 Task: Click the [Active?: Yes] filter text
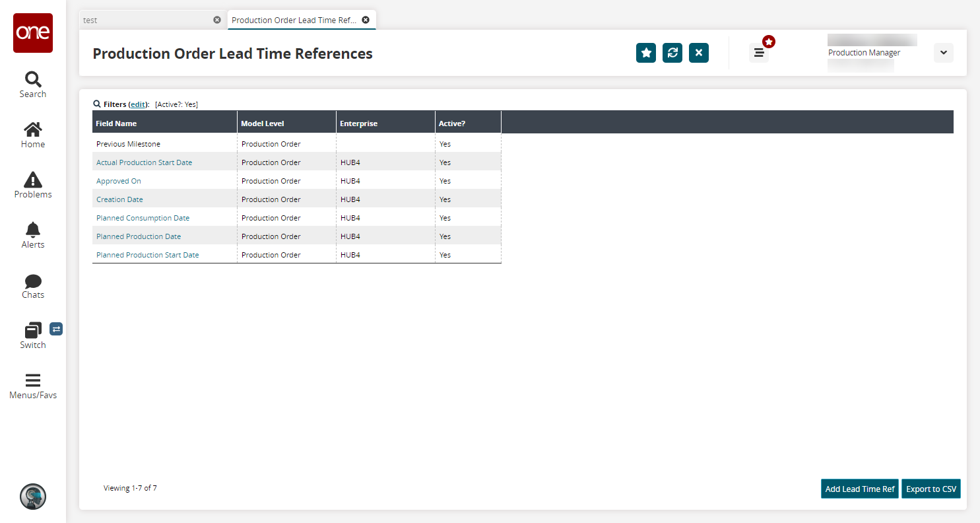pyautogui.click(x=176, y=104)
